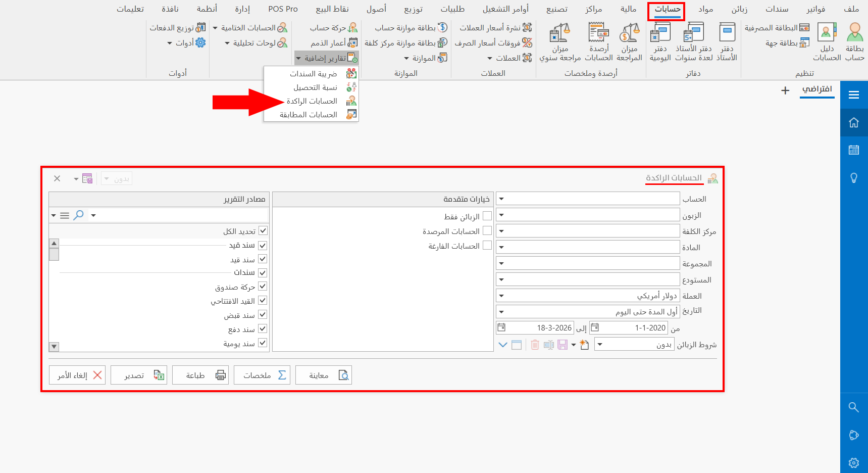Expand تقارير إضافية ribbon dropdown
This screenshot has width=868, height=473.
327,58
